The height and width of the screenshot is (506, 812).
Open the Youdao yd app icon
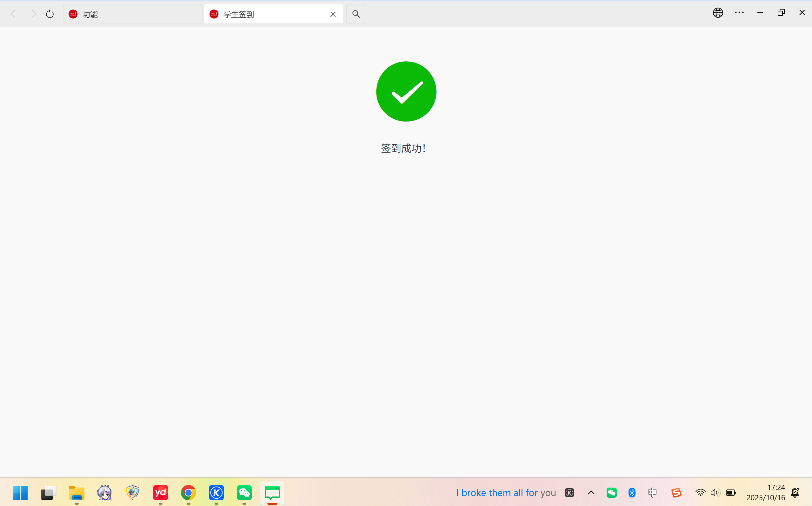click(x=161, y=493)
